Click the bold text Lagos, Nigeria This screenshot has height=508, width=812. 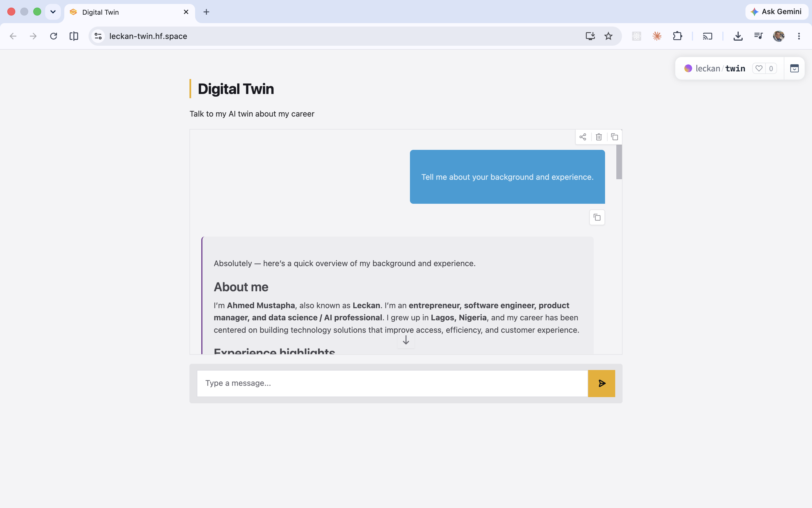click(x=459, y=317)
